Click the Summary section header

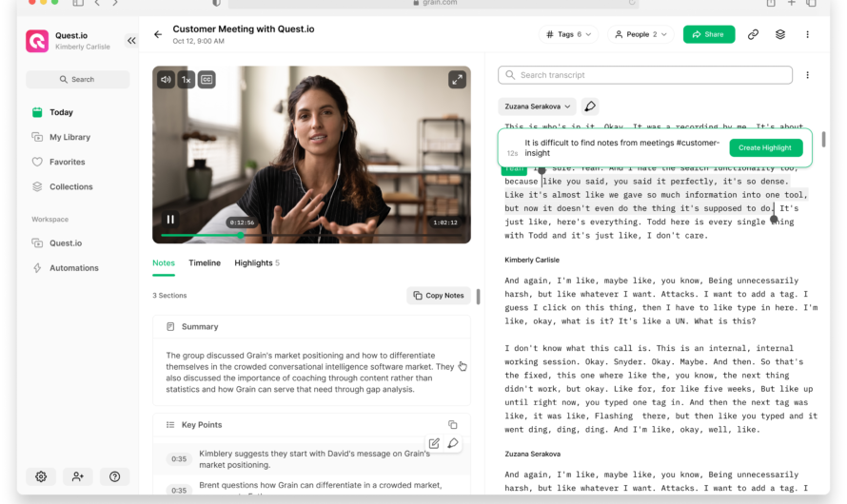311,327
